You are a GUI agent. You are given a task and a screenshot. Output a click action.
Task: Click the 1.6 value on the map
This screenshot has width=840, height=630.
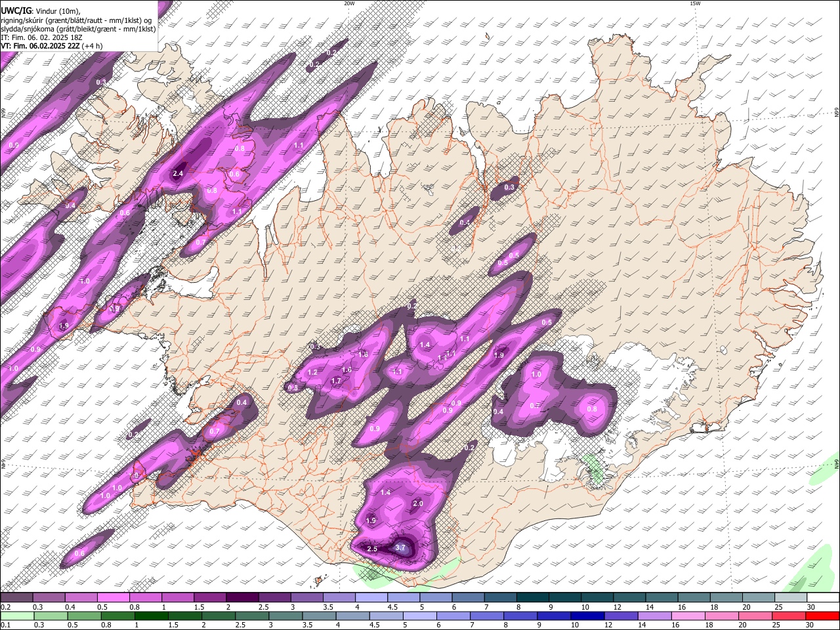pos(346,370)
